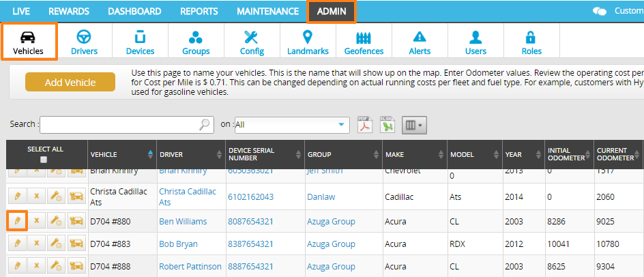Open driver link Ben Williams
Viewport: 644px width, 277px height.
[184, 222]
